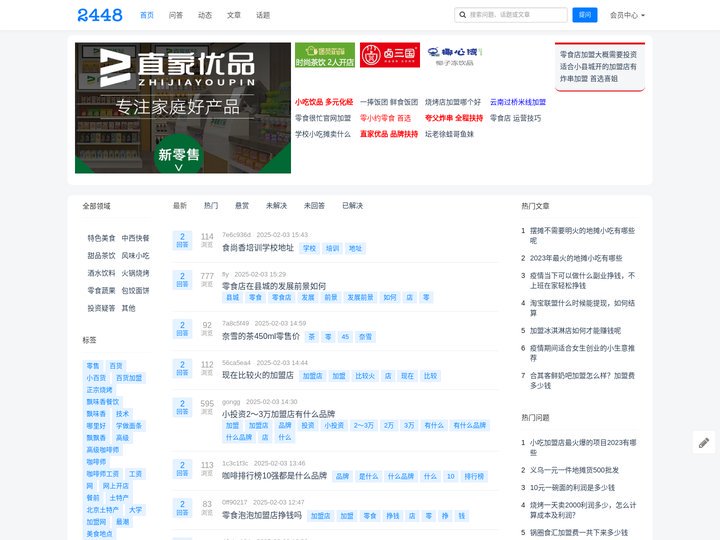Select the 特色美食 category
The image size is (720, 540).
click(101, 238)
